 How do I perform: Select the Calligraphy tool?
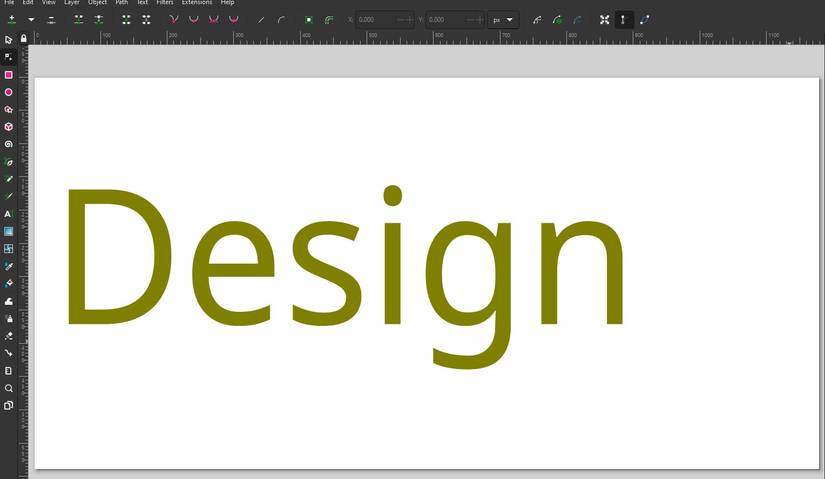[x=8, y=196]
